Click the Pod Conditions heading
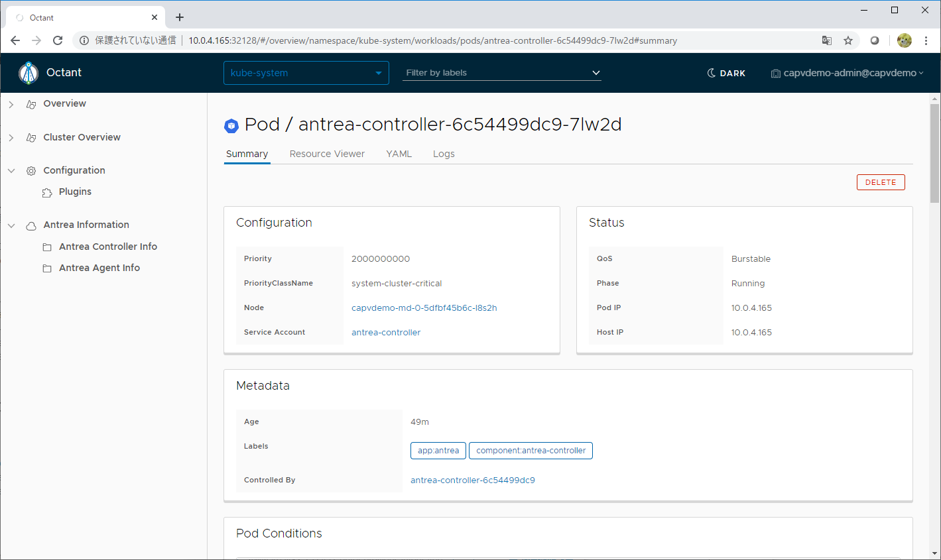 point(279,533)
